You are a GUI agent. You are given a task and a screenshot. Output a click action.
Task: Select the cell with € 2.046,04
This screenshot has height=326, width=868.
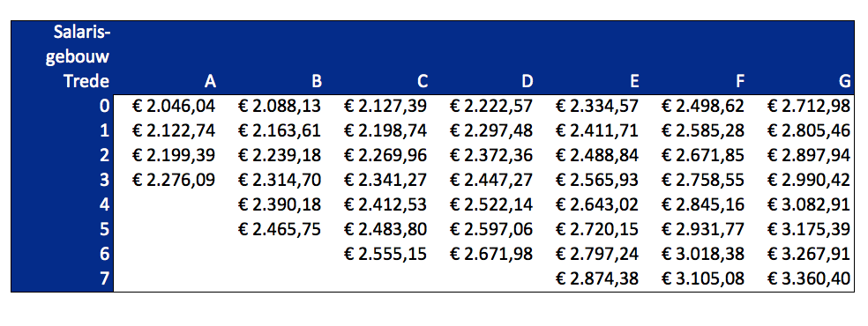[x=174, y=106]
